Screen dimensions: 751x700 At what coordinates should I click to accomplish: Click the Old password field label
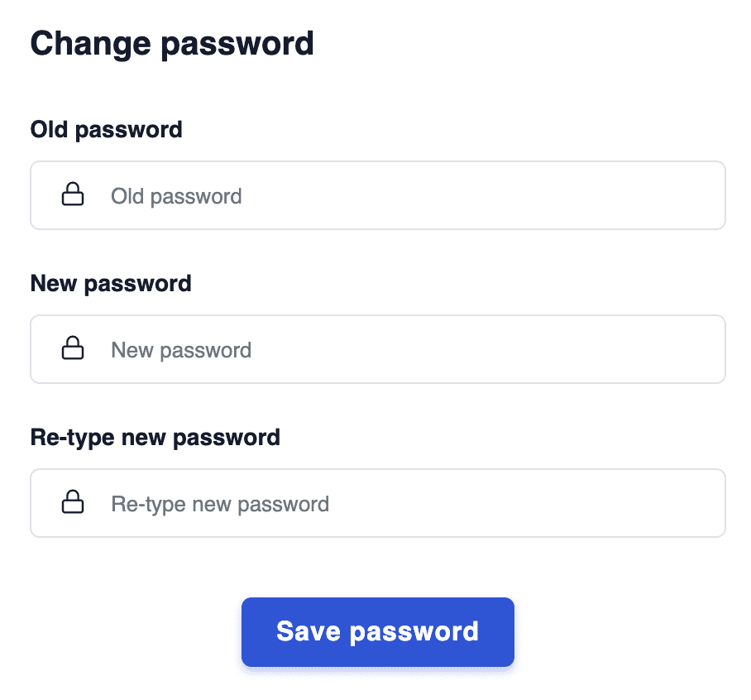click(x=106, y=129)
